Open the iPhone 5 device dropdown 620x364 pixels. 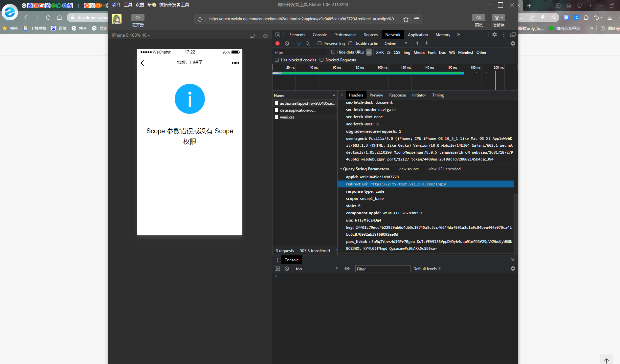pos(130,35)
